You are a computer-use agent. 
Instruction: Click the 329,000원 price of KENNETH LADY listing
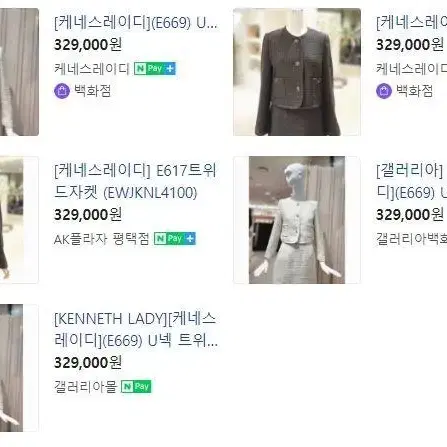[88, 363]
